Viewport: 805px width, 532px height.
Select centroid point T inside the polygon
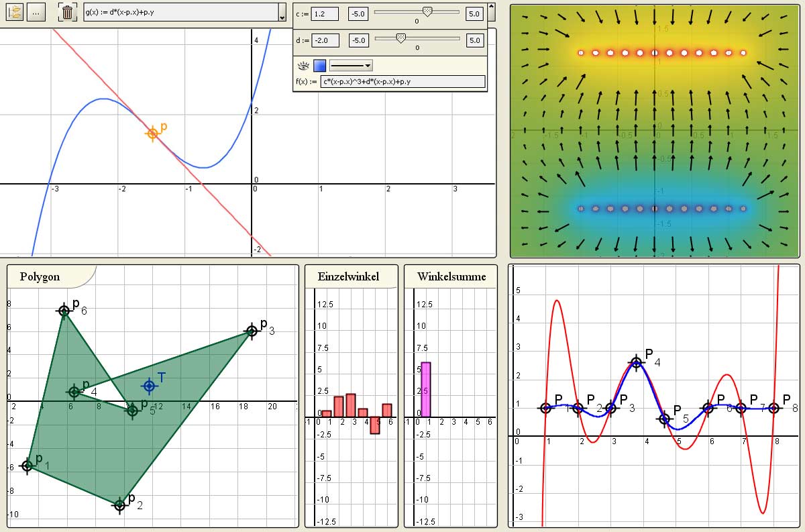[x=149, y=385]
